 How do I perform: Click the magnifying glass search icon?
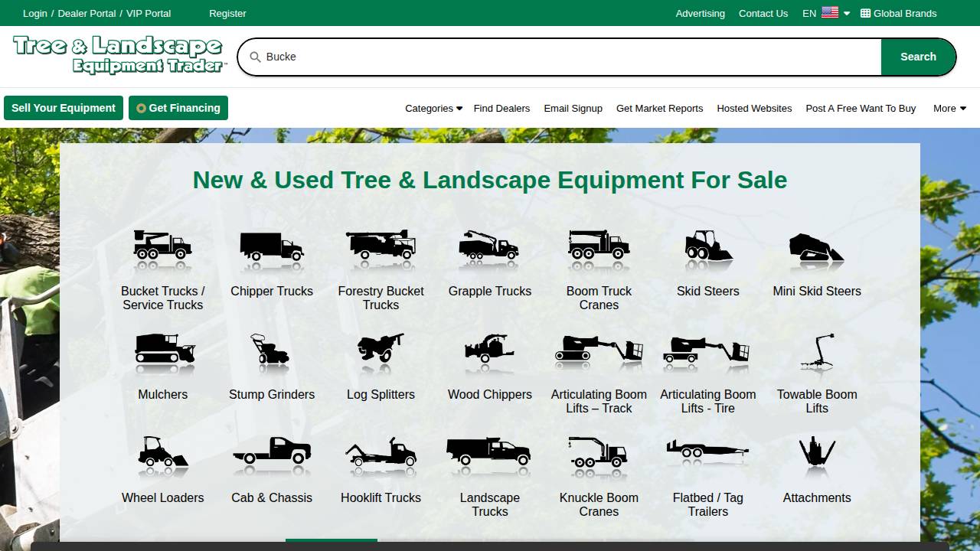254,57
